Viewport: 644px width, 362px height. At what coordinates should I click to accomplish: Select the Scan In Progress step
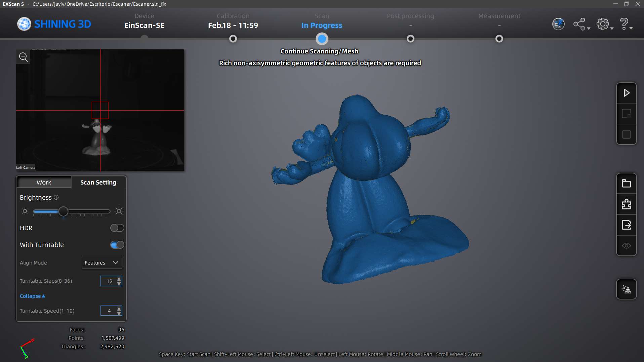click(322, 21)
